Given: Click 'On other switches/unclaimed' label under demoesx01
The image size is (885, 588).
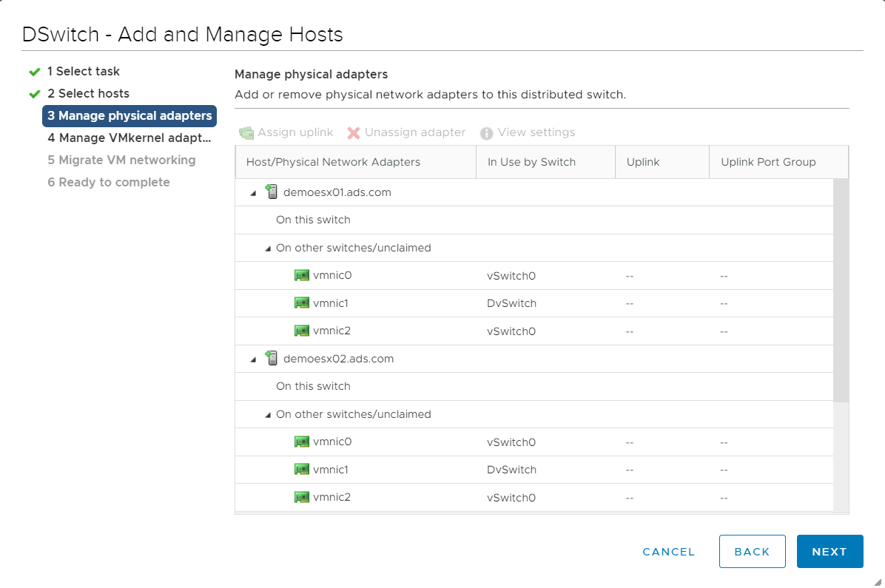Looking at the screenshot, I should pyautogui.click(x=353, y=248).
